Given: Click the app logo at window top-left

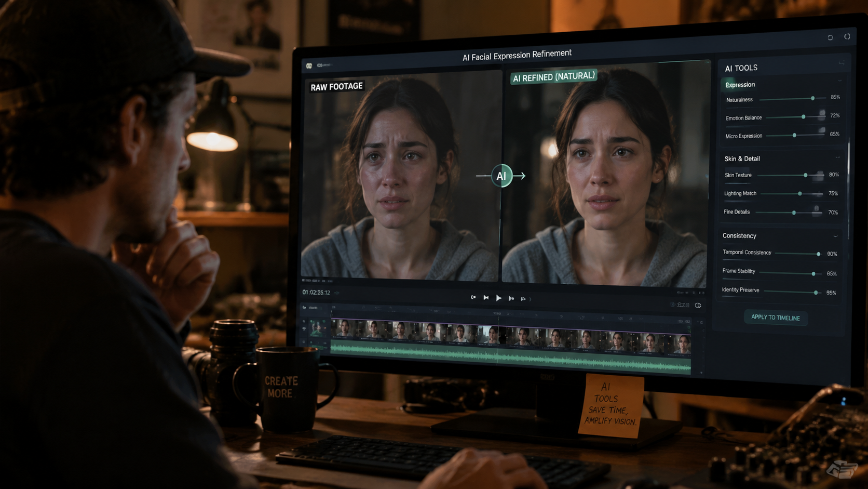Looking at the screenshot, I should click(x=309, y=66).
